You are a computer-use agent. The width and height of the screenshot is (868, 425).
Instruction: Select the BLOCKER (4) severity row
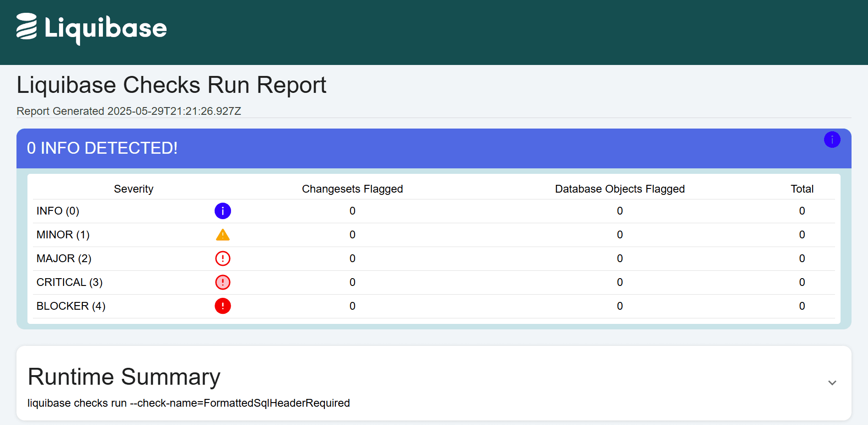point(70,306)
